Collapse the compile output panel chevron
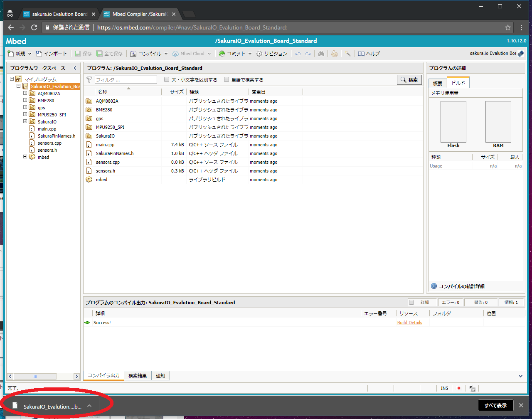This screenshot has width=532, height=419. 521,376
